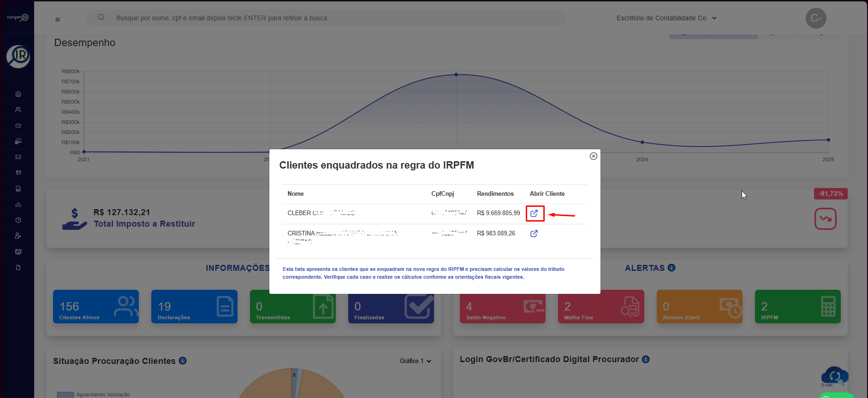This screenshot has width=868, height=398.
Task: Click the R$ 127.132,21 total amount
Action: coord(122,212)
